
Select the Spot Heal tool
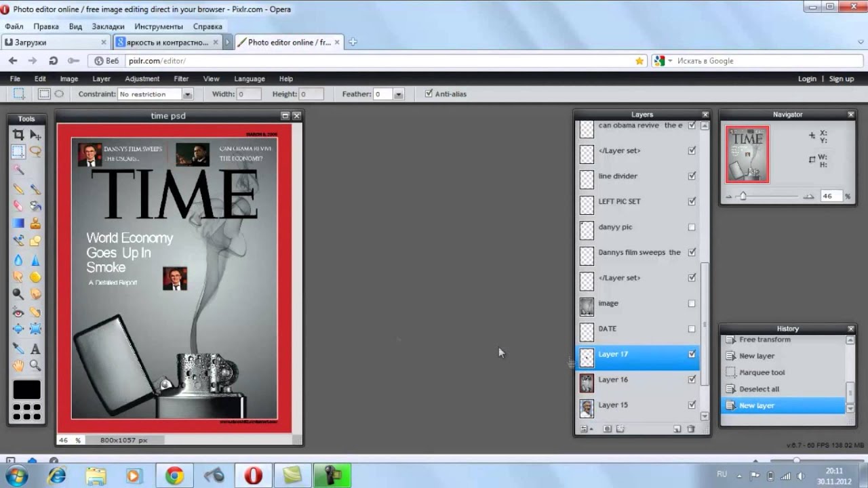click(35, 312)
